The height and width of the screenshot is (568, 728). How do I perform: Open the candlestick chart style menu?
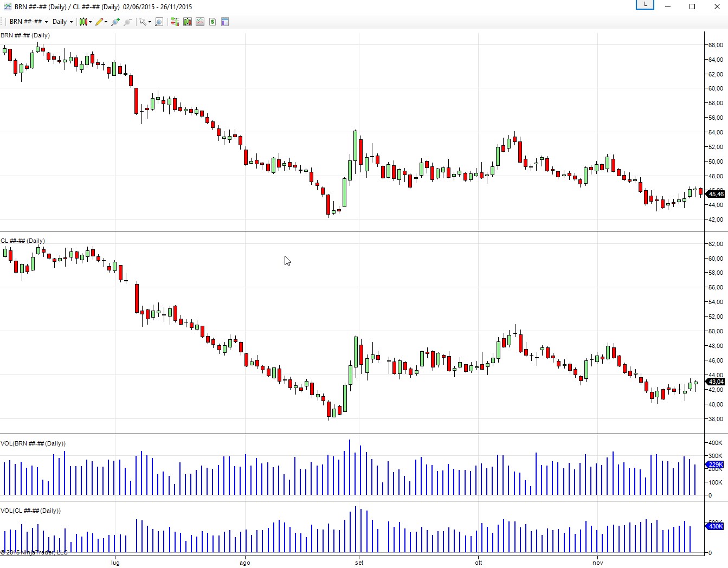click(85, 22)
